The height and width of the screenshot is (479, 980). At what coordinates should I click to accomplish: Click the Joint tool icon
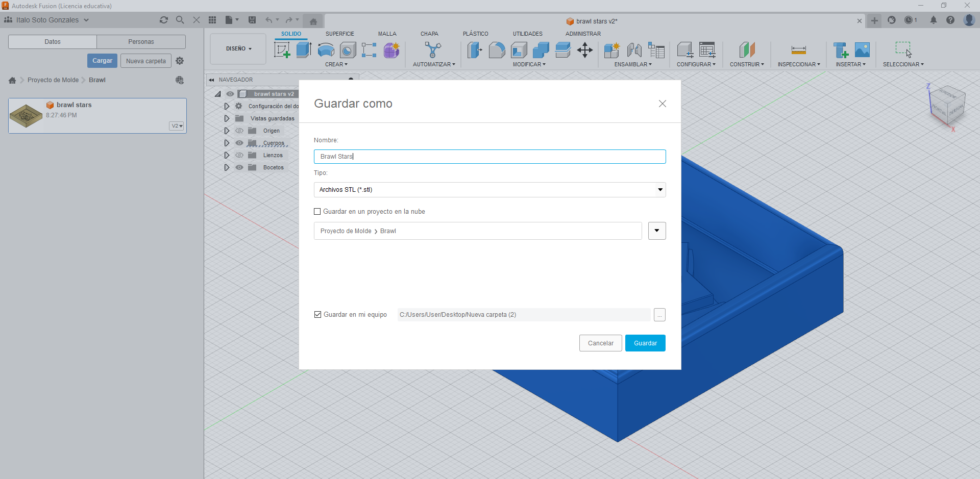[634, 50]
